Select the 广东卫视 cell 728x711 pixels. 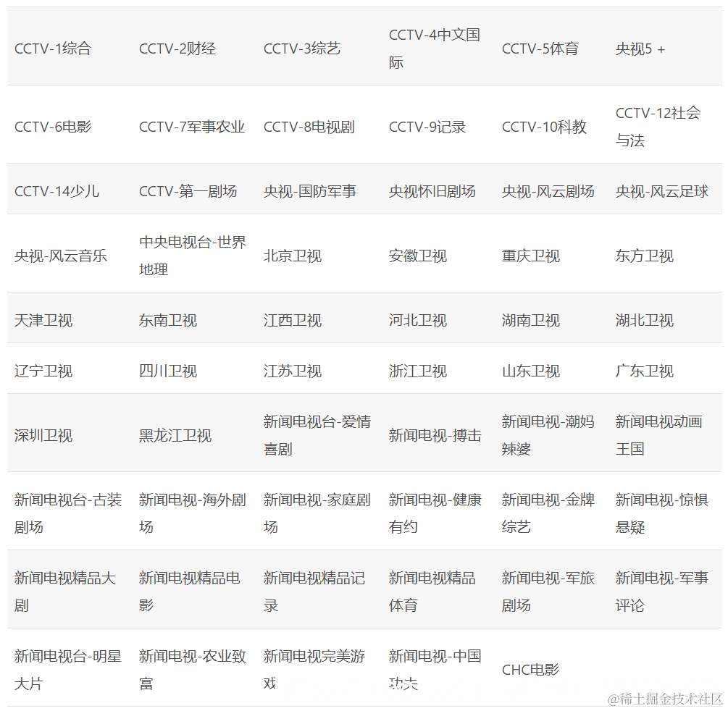(645, 371)
